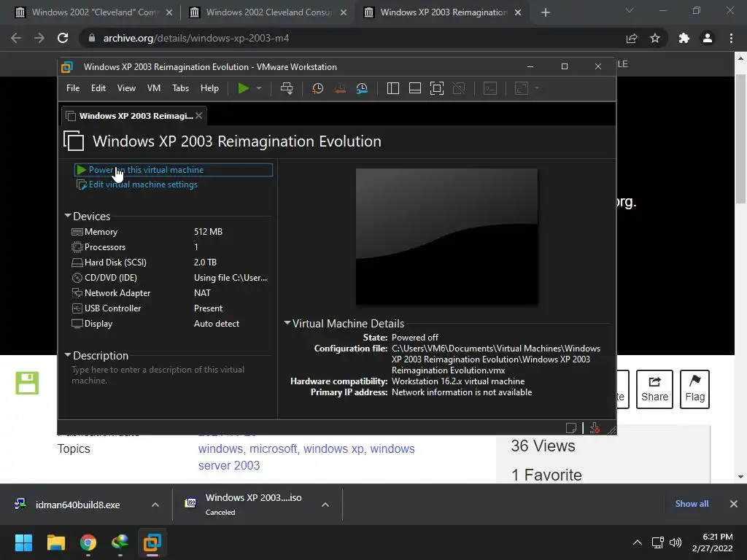
Task: Power on VM using green play toolbar button
Action: click(244, 88)
